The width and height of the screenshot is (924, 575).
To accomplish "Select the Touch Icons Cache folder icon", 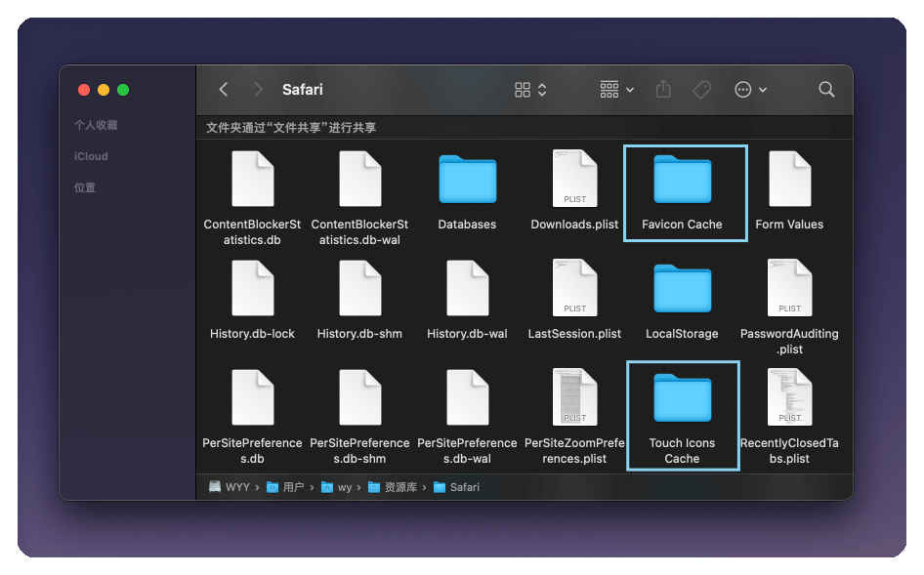I will tap(683, 397).
